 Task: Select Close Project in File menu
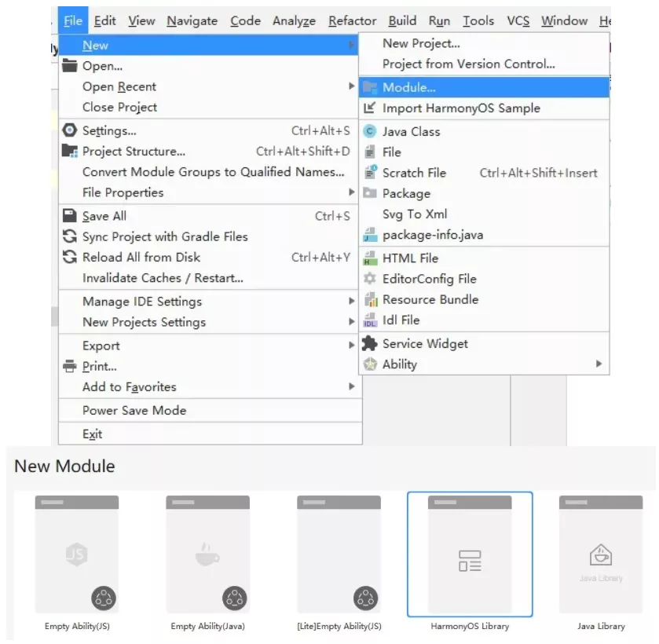tap(208, 107)
